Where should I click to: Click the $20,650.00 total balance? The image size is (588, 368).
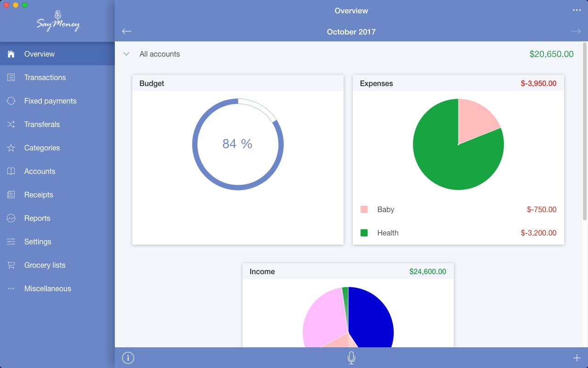click(552, 54)
